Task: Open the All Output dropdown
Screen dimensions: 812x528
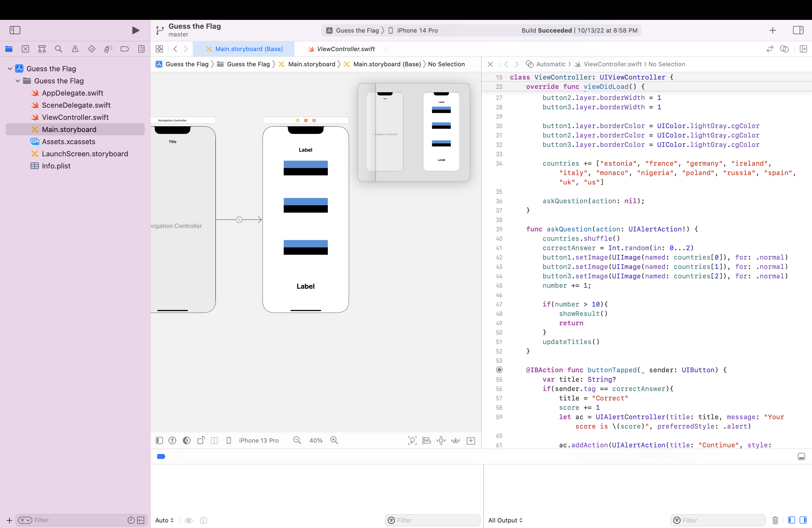Action: tap(505, 520)
